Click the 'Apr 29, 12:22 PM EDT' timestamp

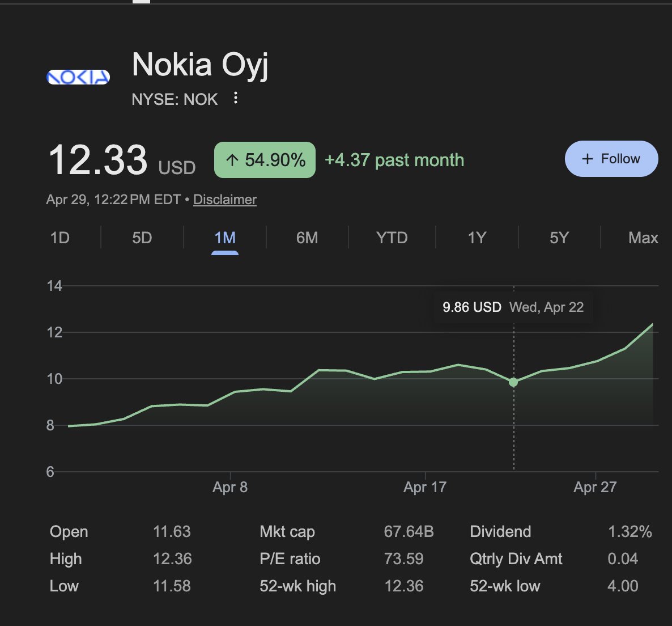tap(113, 200)
